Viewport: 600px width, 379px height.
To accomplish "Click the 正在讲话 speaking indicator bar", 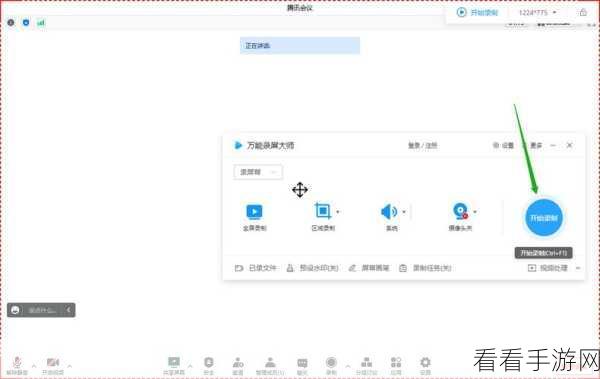I will (x=300, y=46).
